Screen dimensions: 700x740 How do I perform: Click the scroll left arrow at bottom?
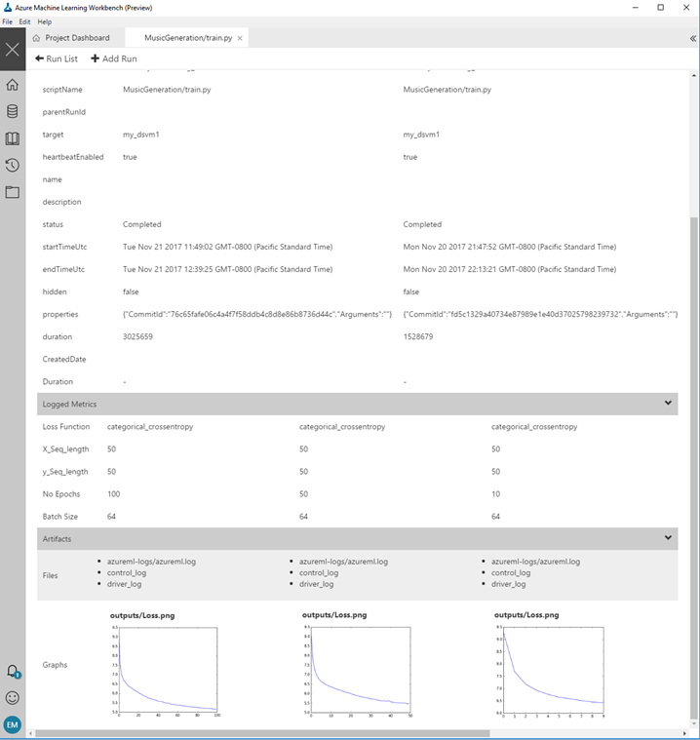30,733
